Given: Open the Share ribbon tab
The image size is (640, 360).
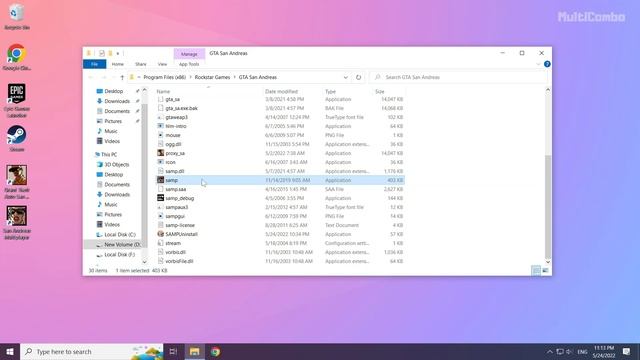Looking at the screenshot, I should point(141,64).
